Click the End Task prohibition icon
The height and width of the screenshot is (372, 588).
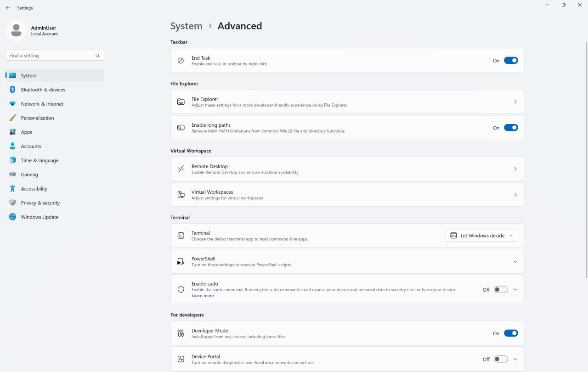181,60
